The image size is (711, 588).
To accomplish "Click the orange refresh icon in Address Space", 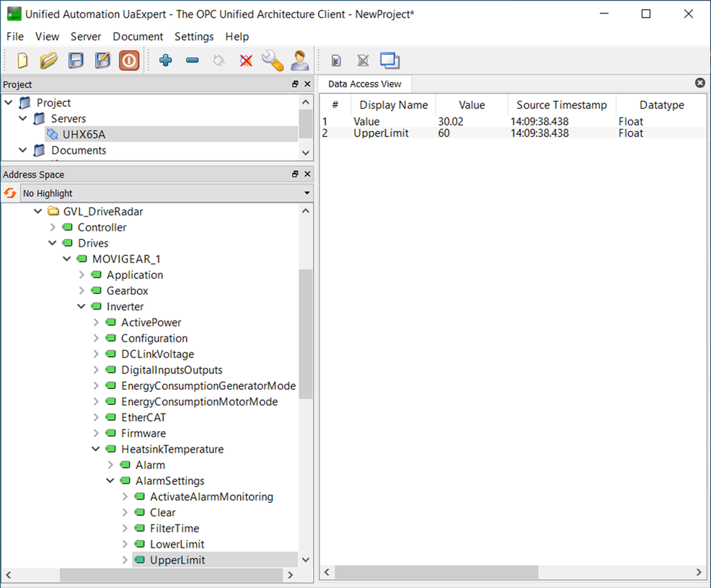I will (10, 193).
